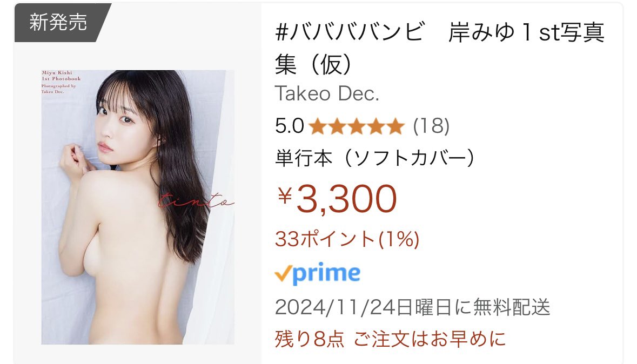This screenshot has height=364, width=637.
Task: Click the 2024/11/24 free delivery text
Action: (x=412, y=307)
